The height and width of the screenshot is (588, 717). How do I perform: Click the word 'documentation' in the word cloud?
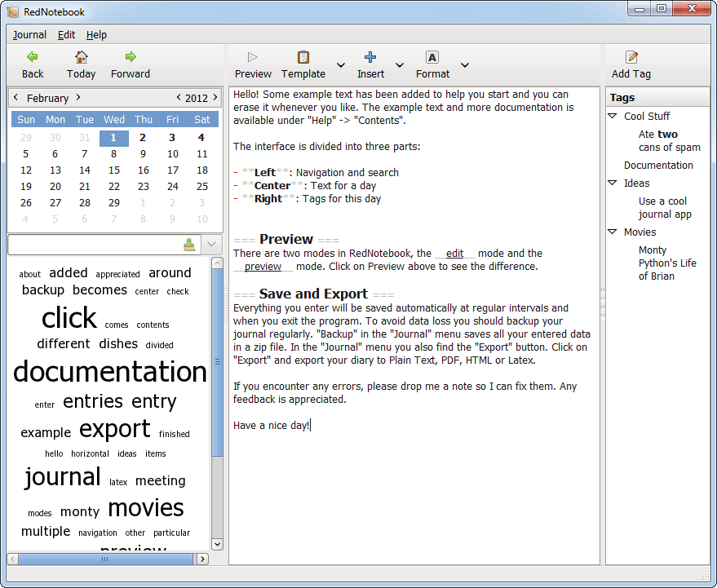click(110, 372)
